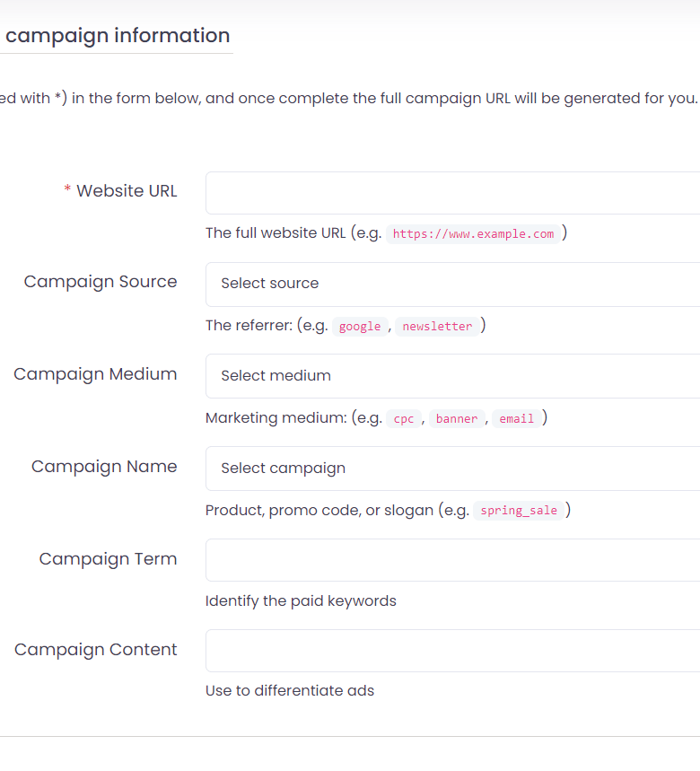Click the google example tag

pyautogui.click(x=360, y=327)
